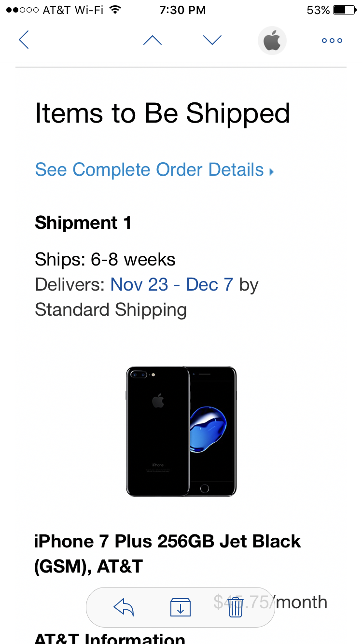Tap the archive box icon
Viewport: 362px width, 644px height.
coord(181,607)
